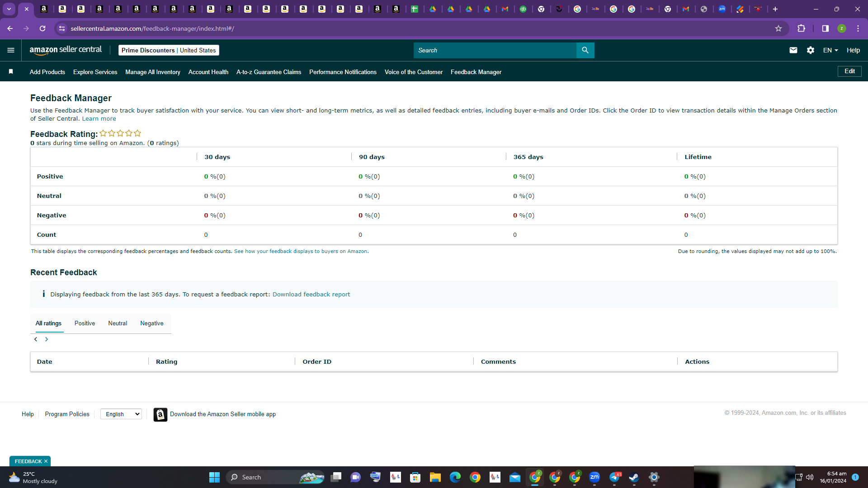The height and width of the screenshot is (488, 868).
Task: Open the Prime Discounters account switcher
Action: [169, 50]
